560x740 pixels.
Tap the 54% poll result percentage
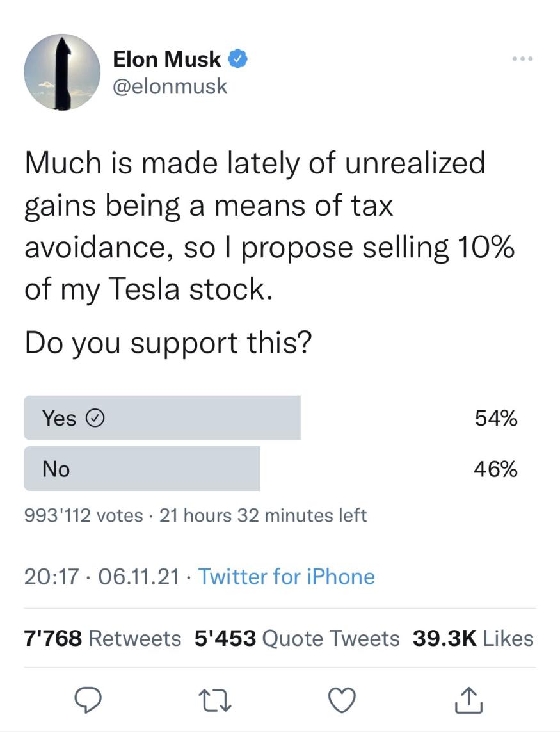pos(496,418)
